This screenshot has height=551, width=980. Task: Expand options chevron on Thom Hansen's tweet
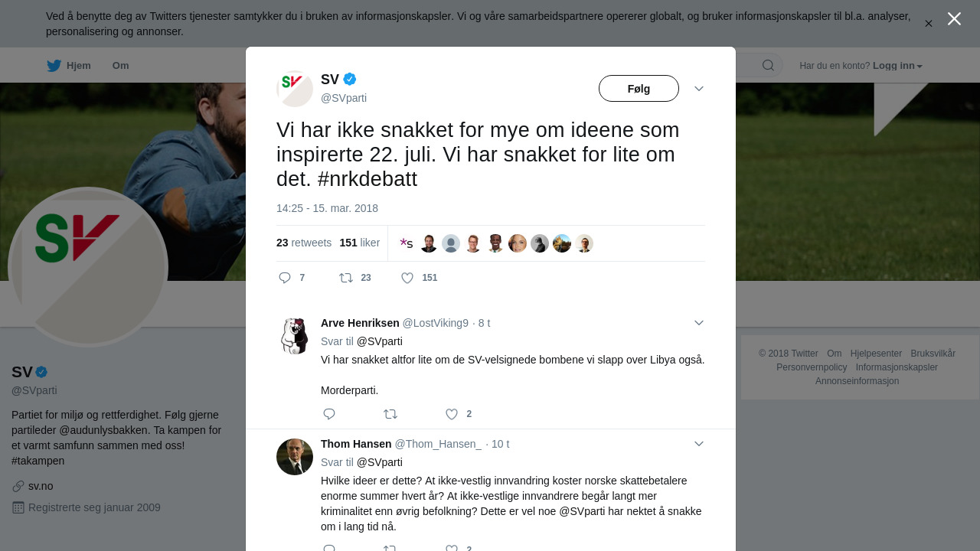[x=699, y=444]
